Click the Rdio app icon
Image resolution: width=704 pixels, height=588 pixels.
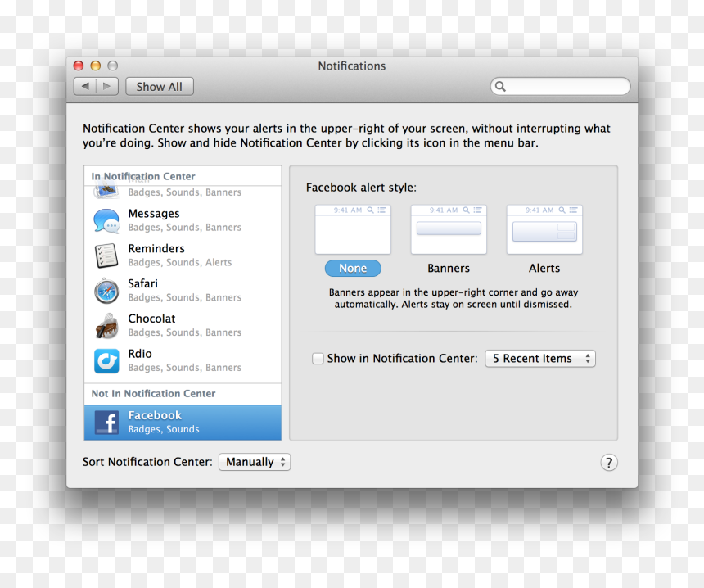pyautogui.click(x=106, y=360)
